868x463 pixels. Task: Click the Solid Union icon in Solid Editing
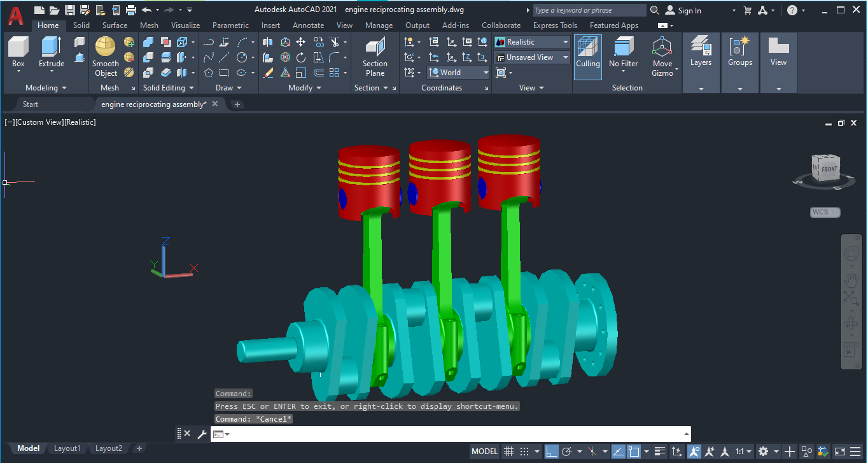pyautogui.click(x=148, y=42)
